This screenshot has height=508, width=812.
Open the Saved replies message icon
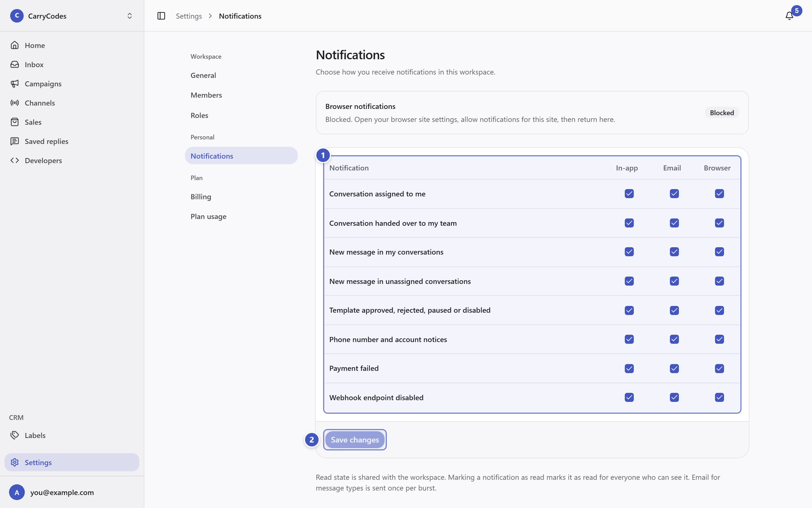coord(14,141)
